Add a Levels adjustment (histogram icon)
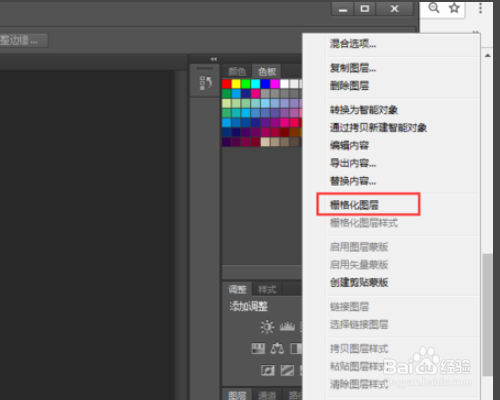The width and height of the screenshot is (500, 400). (287, 326)
